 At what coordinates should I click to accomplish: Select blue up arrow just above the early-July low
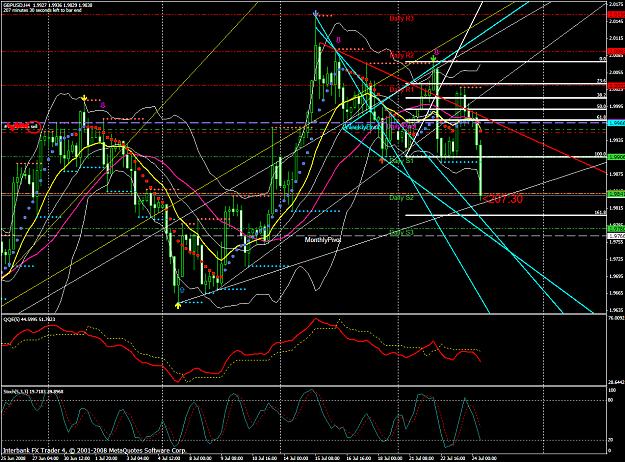(182, 290)
